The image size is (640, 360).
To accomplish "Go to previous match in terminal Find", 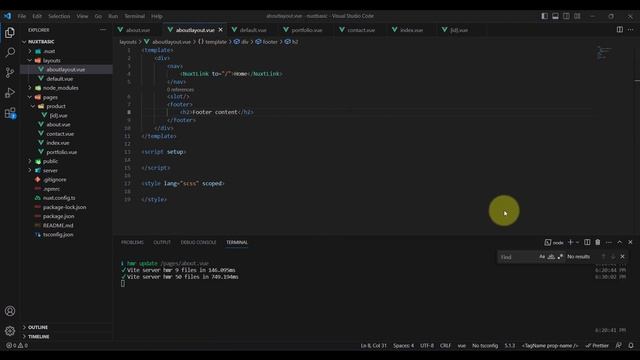I will click(603, 256).
